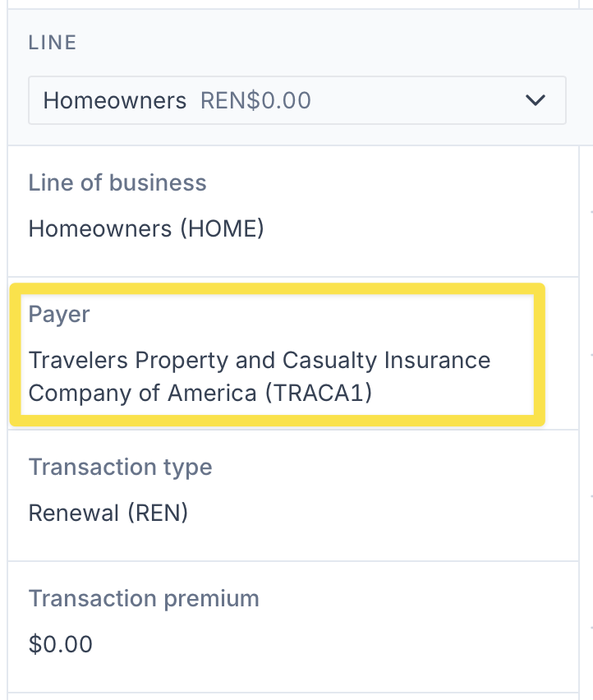Open the Homeowners line dropdown
The image size is (593, 700).
point(297,100)
